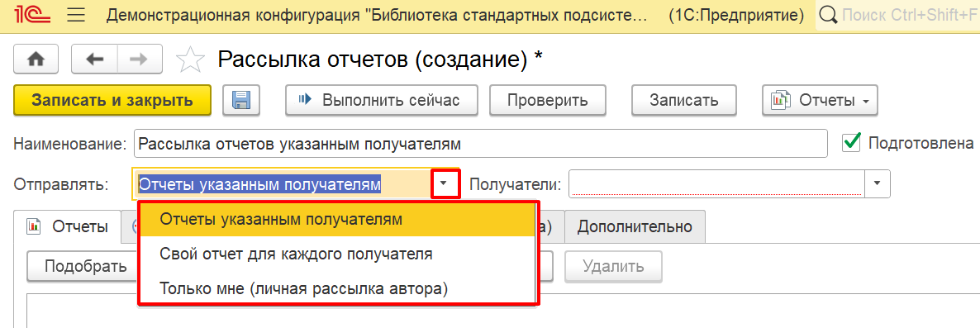The width and height of the screenshot is (980, 328).
Task: Choose Только мне (личная рассылка автора)
Action: coord(337,288)
